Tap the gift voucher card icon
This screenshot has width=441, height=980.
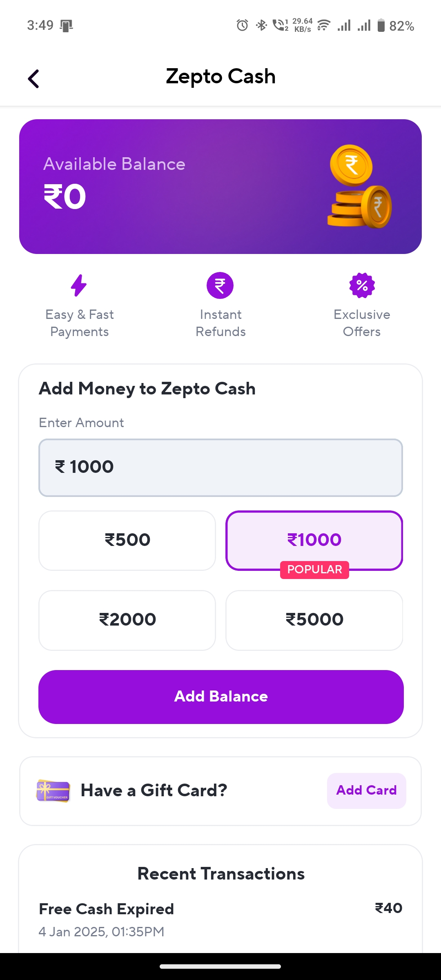[x=53, y=791]
